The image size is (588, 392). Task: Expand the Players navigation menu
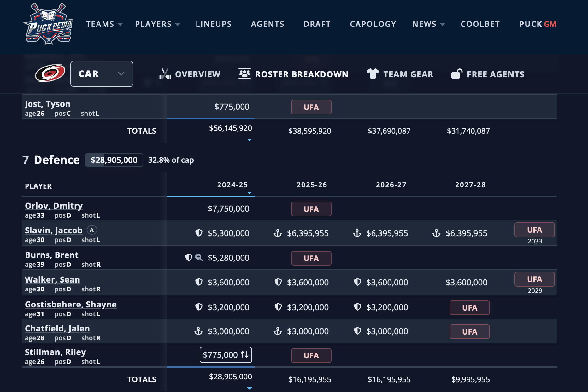click(157, 24)
